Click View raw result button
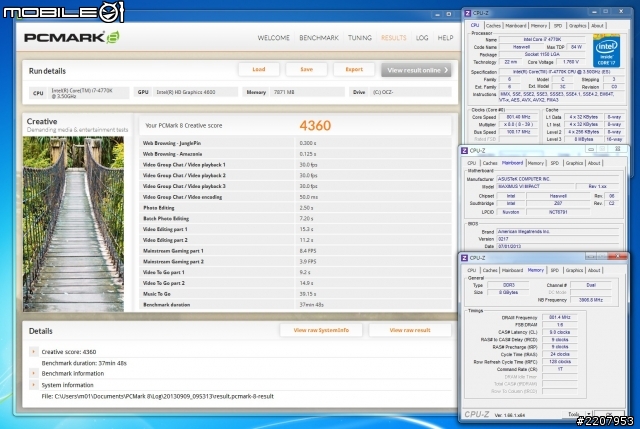Viewport: 640px width, 429px height. point(410,330)
